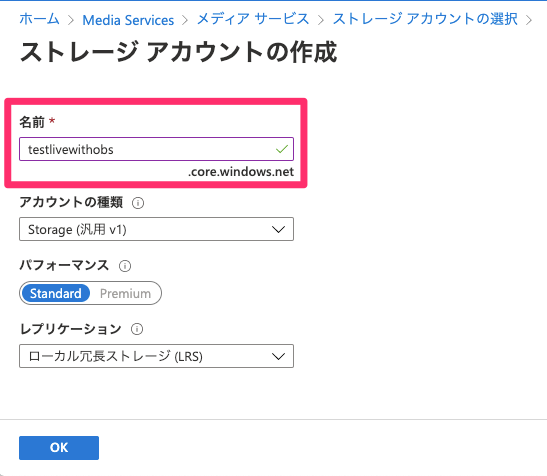
Task: Navigate to メディア サービス breadcrumb
Action: (x=253, y=19)
